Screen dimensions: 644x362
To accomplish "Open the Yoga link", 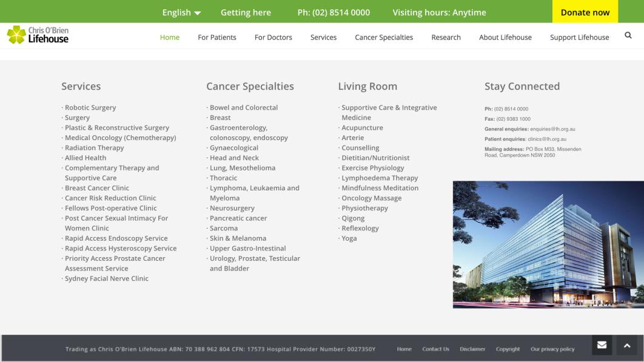I will (x=349, y=238).
